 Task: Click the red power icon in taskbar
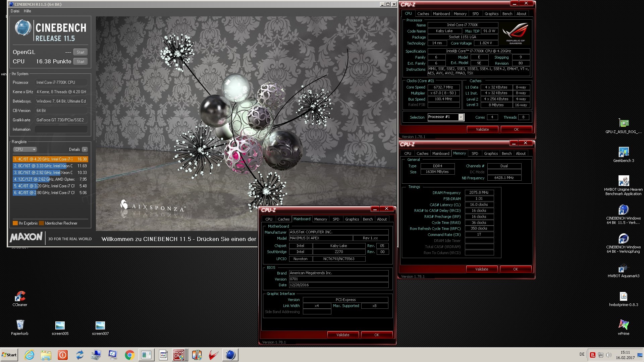pyautogui.click(x=63, y=355)
